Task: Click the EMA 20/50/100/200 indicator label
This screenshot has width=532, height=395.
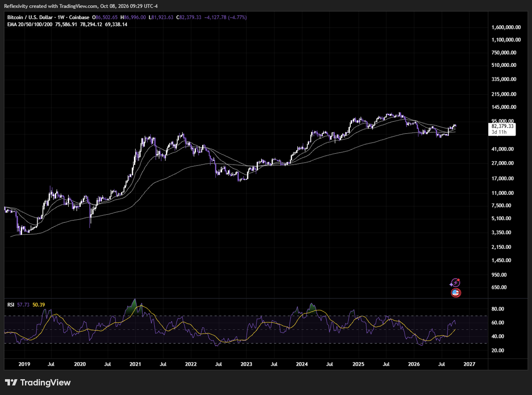Action: (29, 25)
